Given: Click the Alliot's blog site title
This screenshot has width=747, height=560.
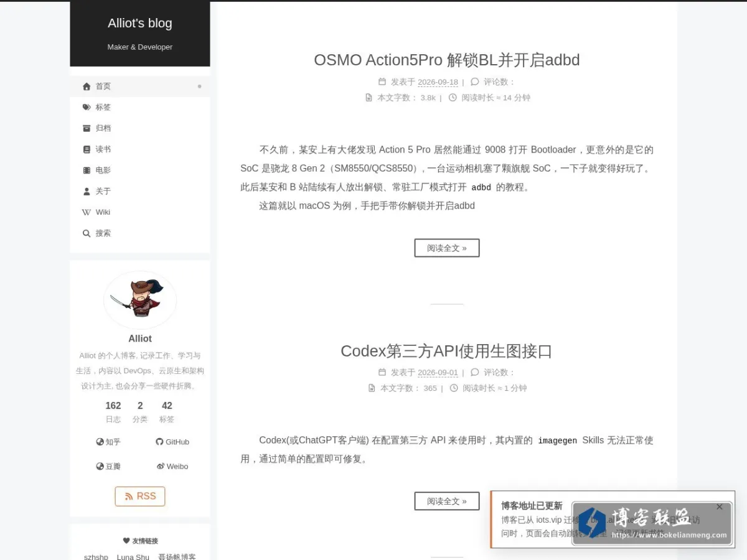Looking at the screenshot, I should point(140,23).
